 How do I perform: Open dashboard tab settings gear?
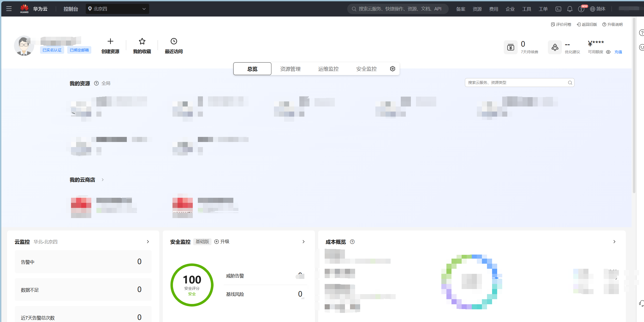(392, 69)
